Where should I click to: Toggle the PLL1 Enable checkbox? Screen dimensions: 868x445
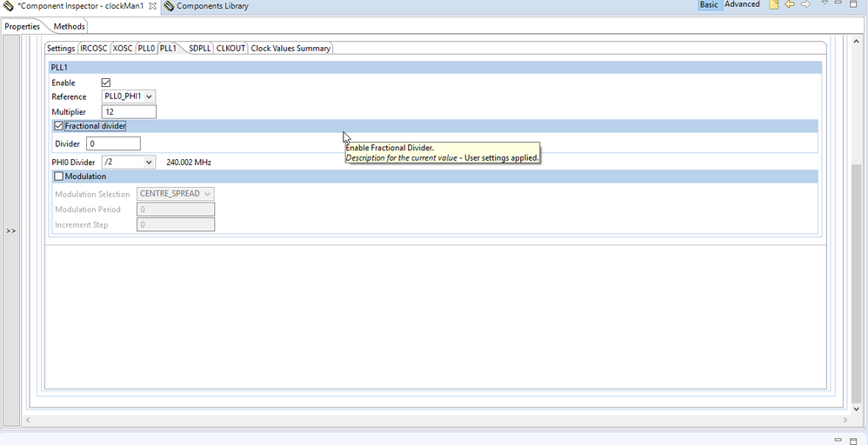coord(106,83)
